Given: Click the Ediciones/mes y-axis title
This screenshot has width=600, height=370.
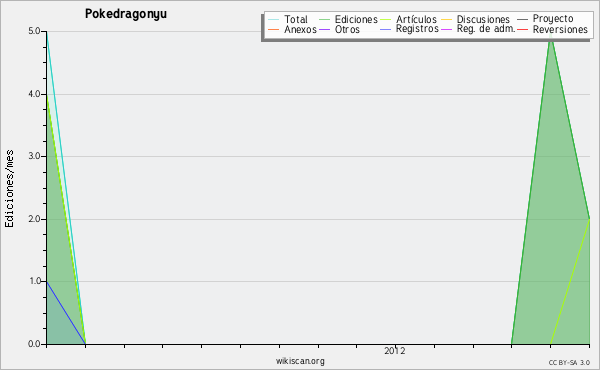Looking at the screenshot, I should point(9,188).
